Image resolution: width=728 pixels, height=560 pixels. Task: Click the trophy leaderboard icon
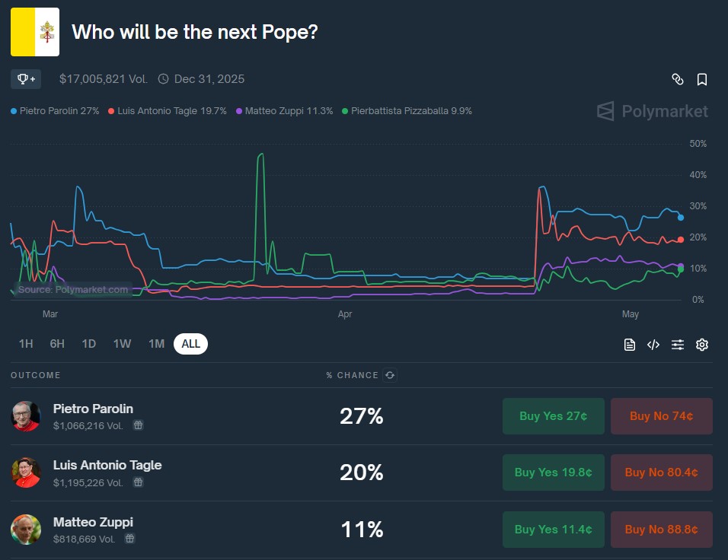pyautogui.click(x=25, y=79)
